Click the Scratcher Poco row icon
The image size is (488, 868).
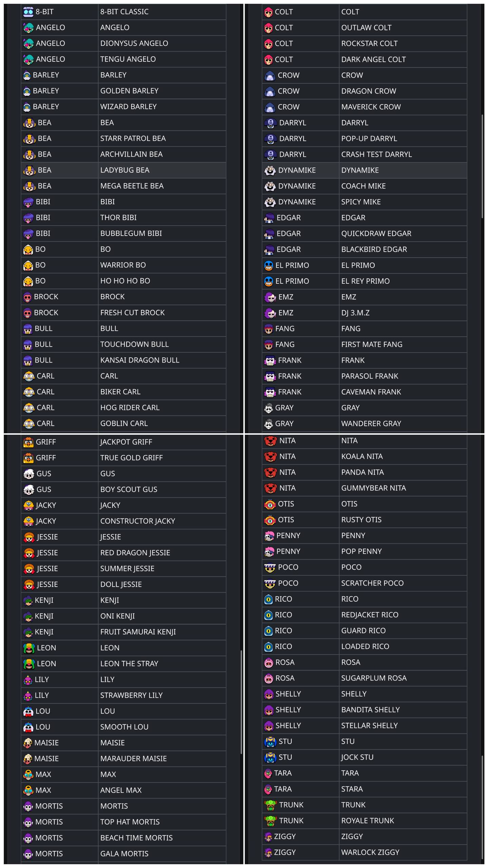pos(270,583)
